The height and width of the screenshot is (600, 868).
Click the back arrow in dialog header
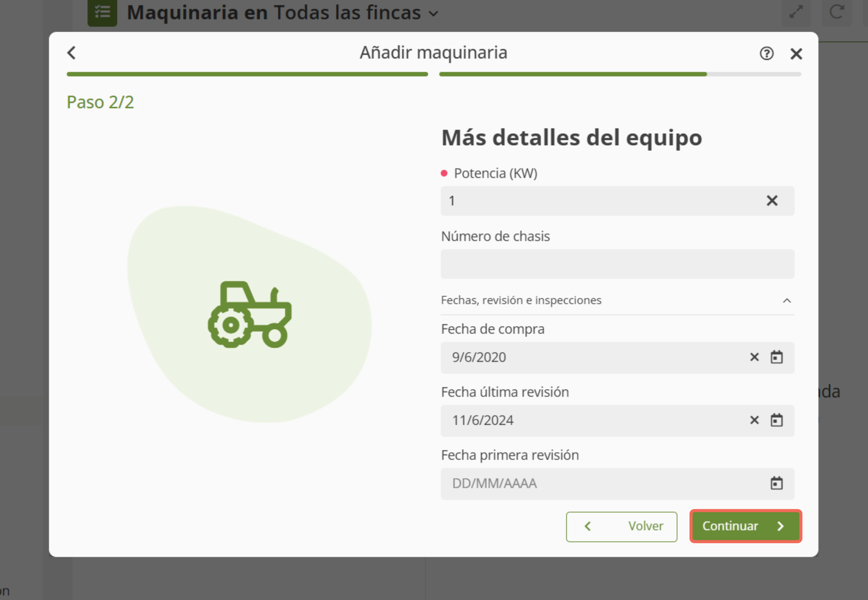(72, 53)
